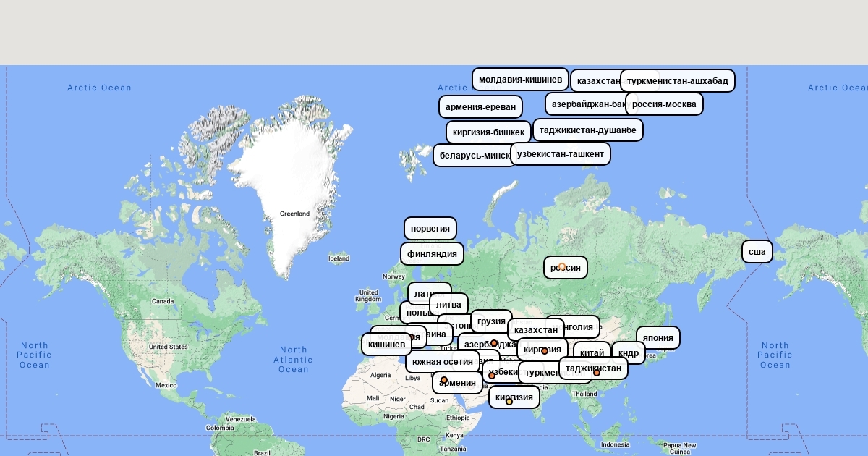Click the orange marker on the киргизия label beside китай
The image size is (868, 456).
[x=545, y=351]
